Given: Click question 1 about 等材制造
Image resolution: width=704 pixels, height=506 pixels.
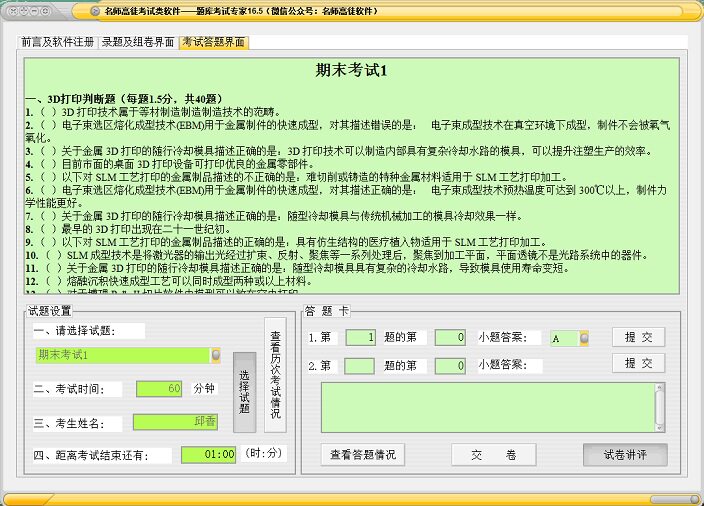Looking at the screenshot, I should 153,112.
